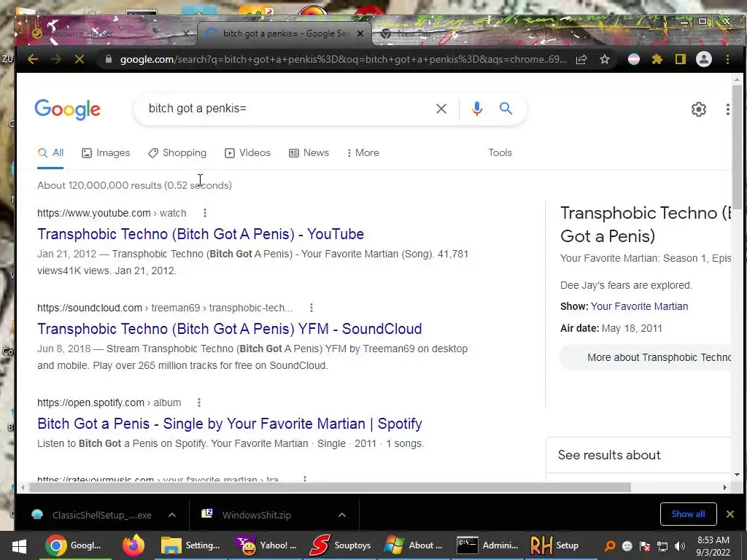Click the horizontal page scrollbar

(330, 488)
